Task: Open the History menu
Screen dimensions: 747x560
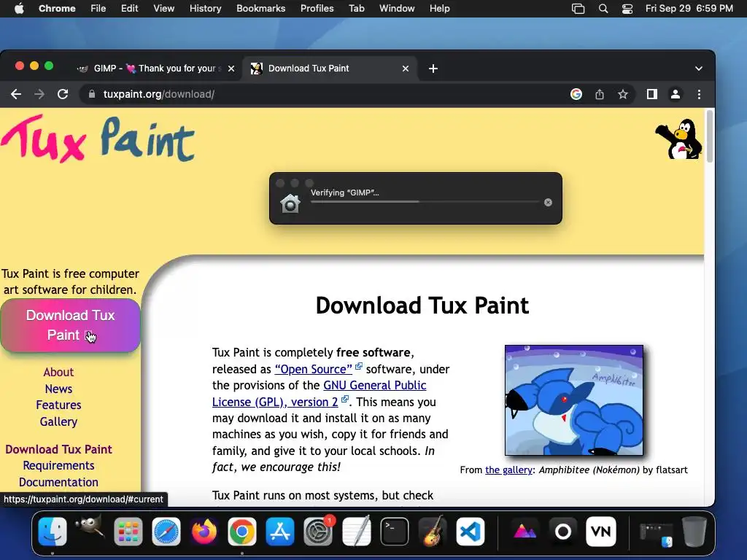Action: 205,9
